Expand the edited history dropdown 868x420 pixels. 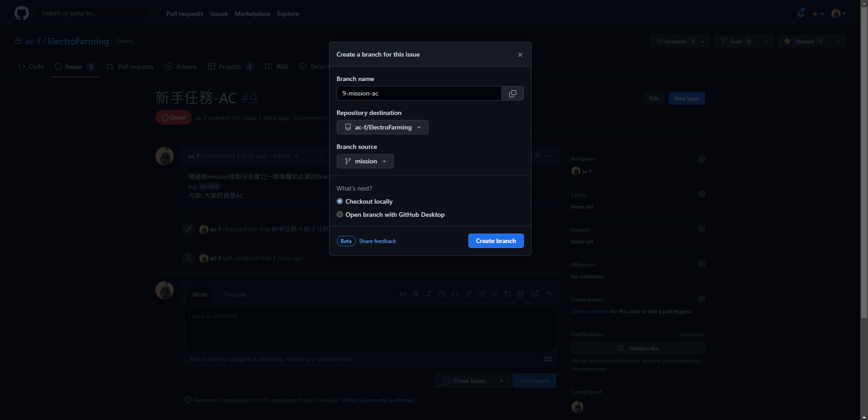pyautogui.click(x=285, y=156)
